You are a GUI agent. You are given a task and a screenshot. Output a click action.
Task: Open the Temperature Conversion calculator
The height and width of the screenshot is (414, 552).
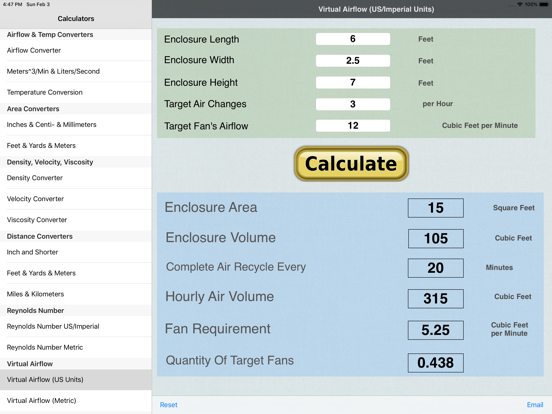tap(76, 93)
